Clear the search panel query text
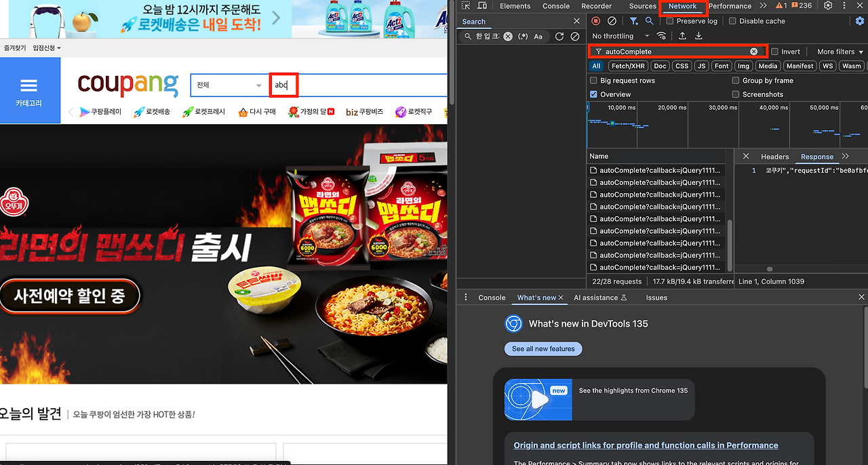This screenshot has width=868, height=465. (507, 37)
